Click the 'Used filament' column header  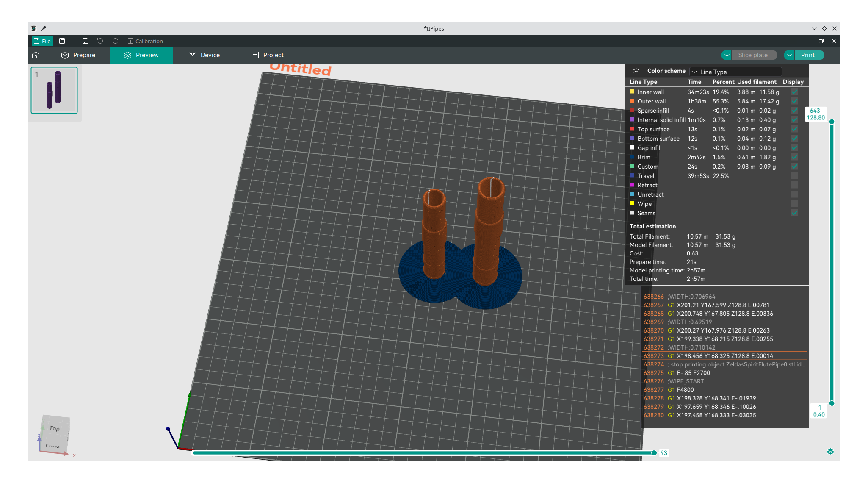pyautogui.click(x=757, y=82)
